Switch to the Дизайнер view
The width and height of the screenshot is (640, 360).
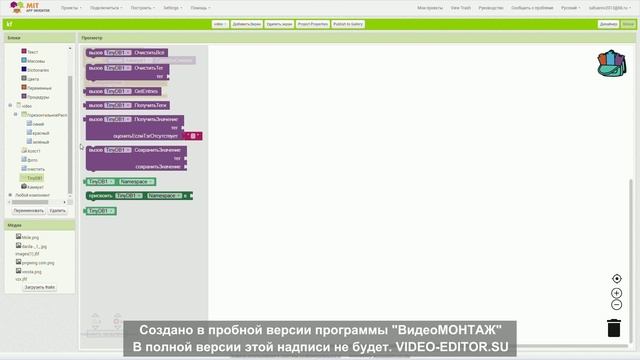(x=608, y=24)
